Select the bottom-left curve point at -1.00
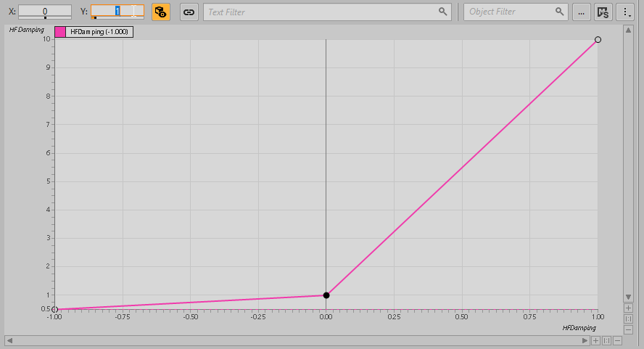 coord(54,310)
